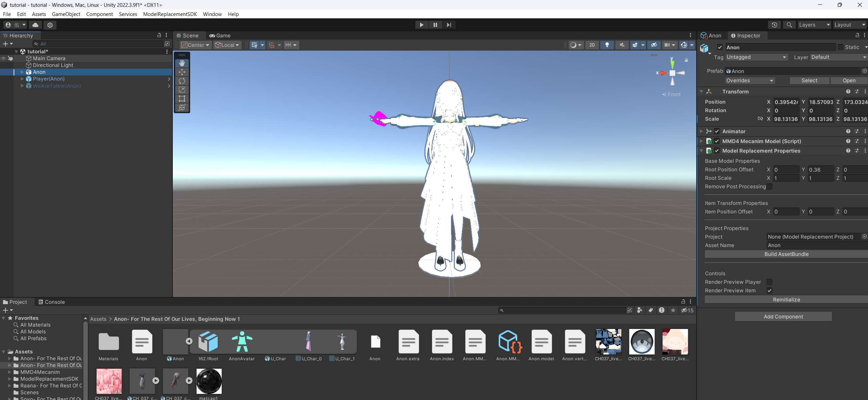Image resolution: width=868 pixels, height=400 pixels.
Task: Open the ModelReplacementSDK menu
Action: [x=170, y=14]
